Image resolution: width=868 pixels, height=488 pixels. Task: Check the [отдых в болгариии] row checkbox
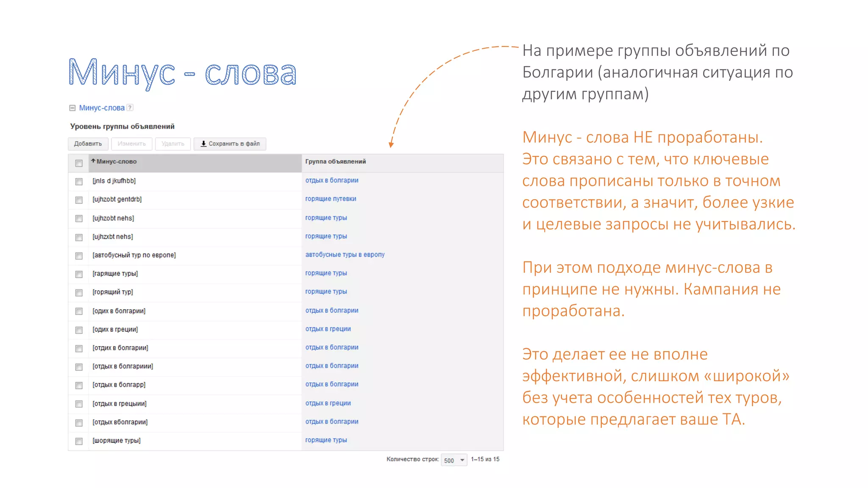[x=79, y=367]
